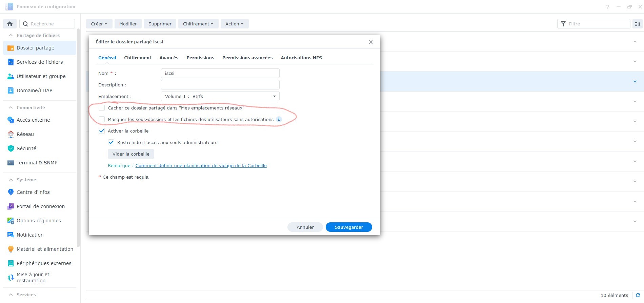Open link about Corbeille emptying schedule

pyautogui.click(x=201, y=165)
